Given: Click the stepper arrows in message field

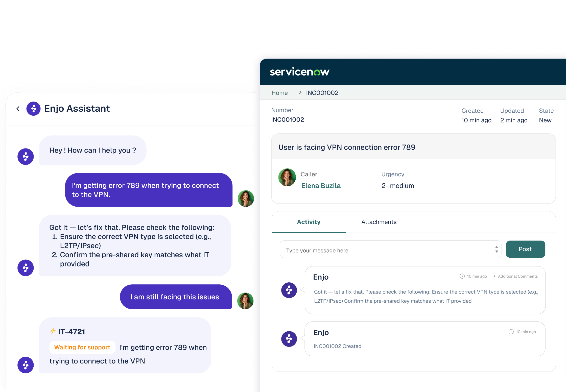Looking at the screenshot, I should tap(496, 249).
